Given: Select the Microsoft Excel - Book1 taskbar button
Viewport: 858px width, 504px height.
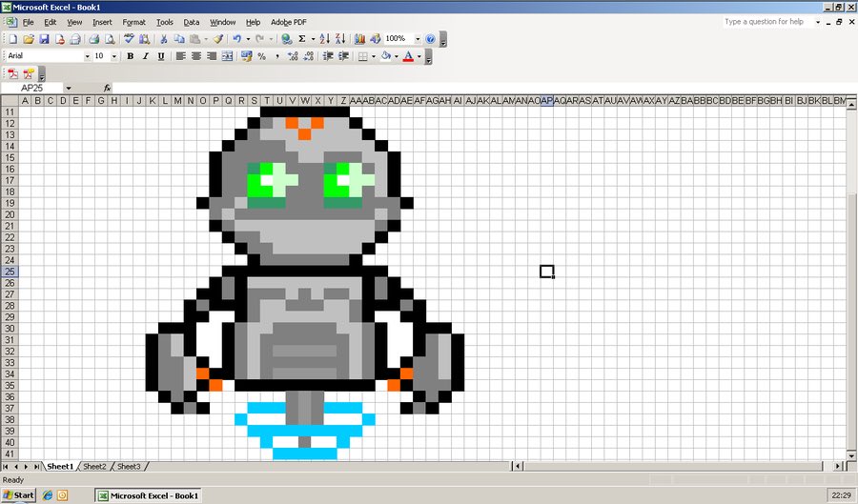Looking at the screenshot, I should coord(149,495).
